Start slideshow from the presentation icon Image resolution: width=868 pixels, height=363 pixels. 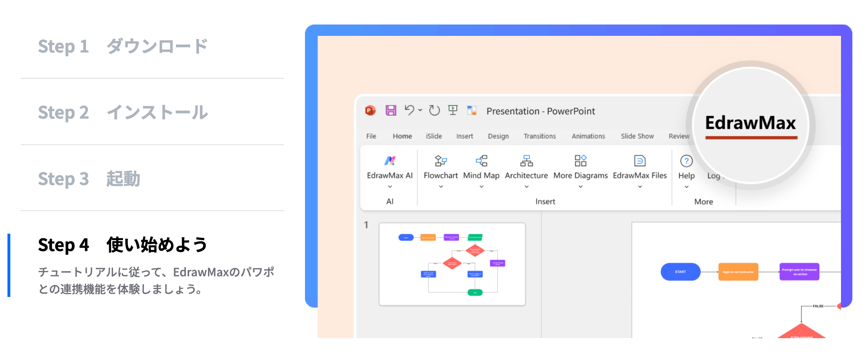453,110
